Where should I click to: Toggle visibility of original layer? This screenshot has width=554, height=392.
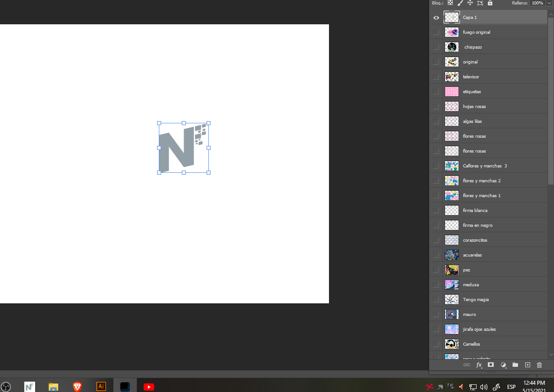436,62
